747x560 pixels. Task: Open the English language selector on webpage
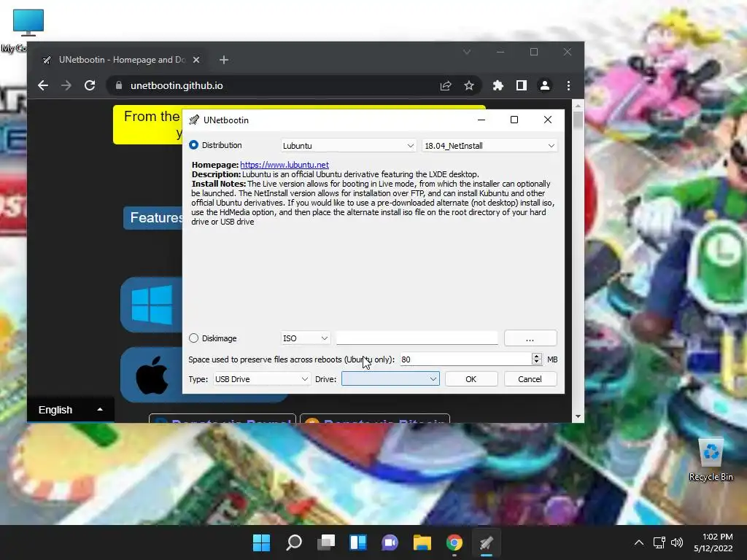[71, 410]
